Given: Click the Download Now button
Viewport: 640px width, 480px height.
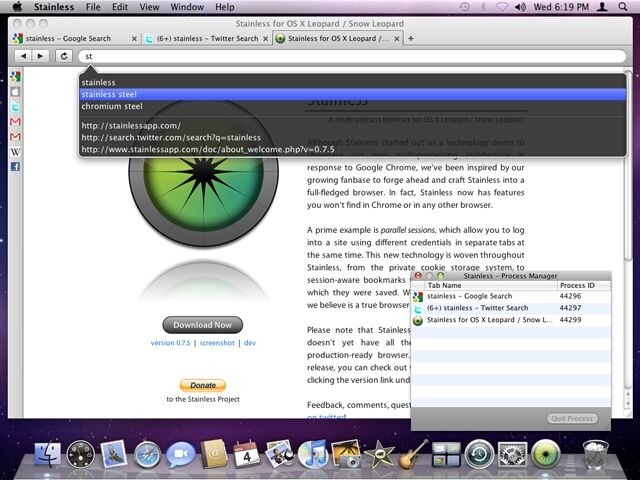Looking at the screenshot, I should click(x=202, y=325).
